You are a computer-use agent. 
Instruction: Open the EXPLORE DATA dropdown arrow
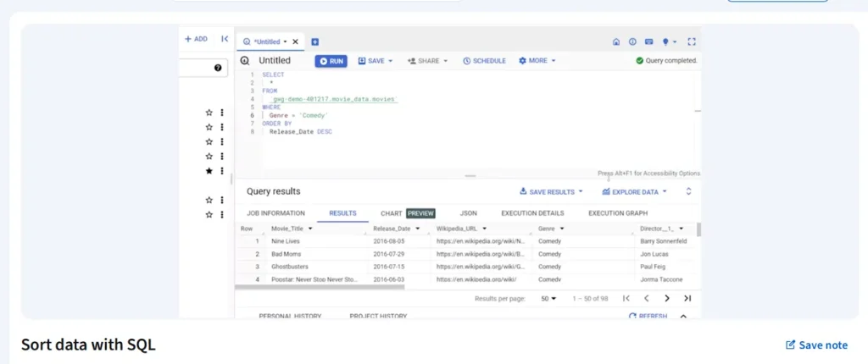(x=665, y=192)
